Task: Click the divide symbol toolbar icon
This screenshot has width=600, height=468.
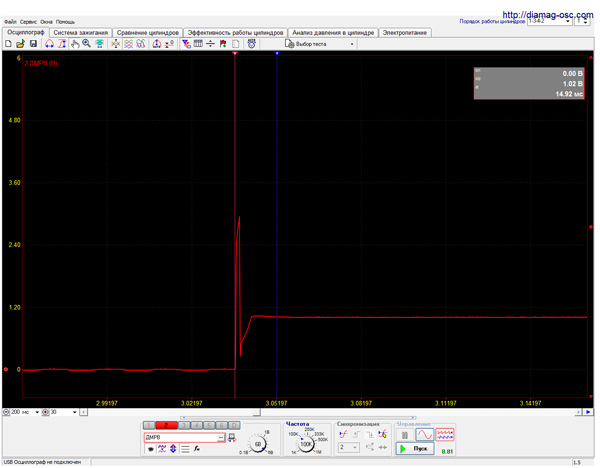Action: [210, 44]
